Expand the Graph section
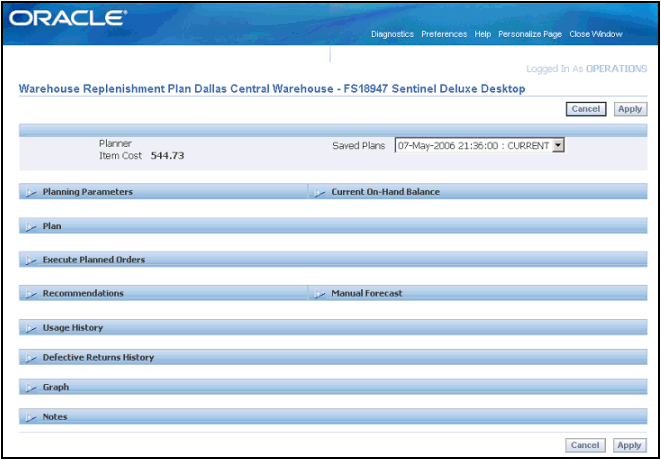661x460 pixels. (32, 387)
